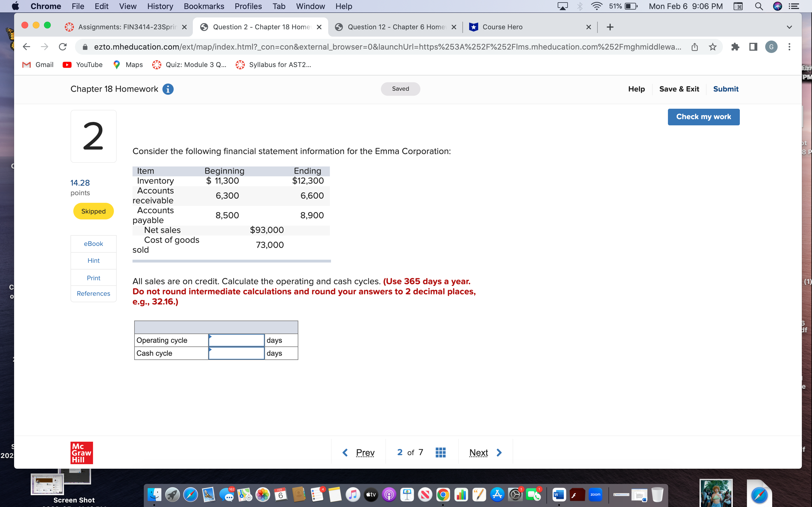812x507 pixels.
Task: Open the Gmail bookmark shortcut
Action: pos(37,65)
